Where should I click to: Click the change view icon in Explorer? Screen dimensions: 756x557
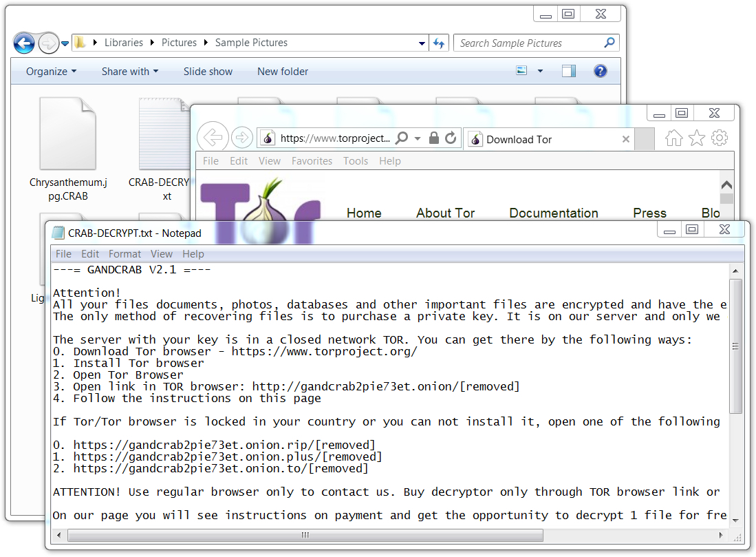tap(521, 71)
